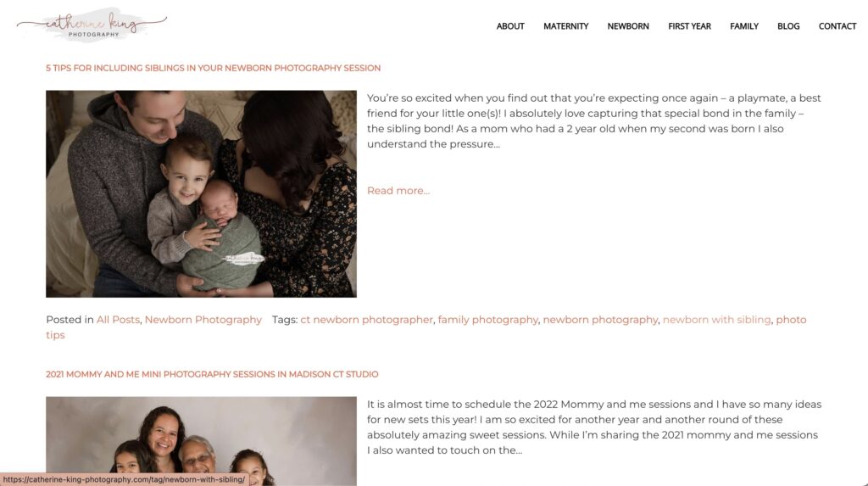Open the All Posts category link
This screenshot has width=868, height=486.
(118, 320)
